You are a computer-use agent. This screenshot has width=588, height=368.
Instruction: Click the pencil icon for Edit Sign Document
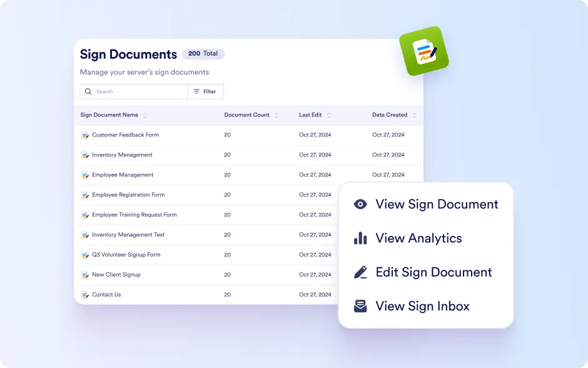[x=360, y=272]
